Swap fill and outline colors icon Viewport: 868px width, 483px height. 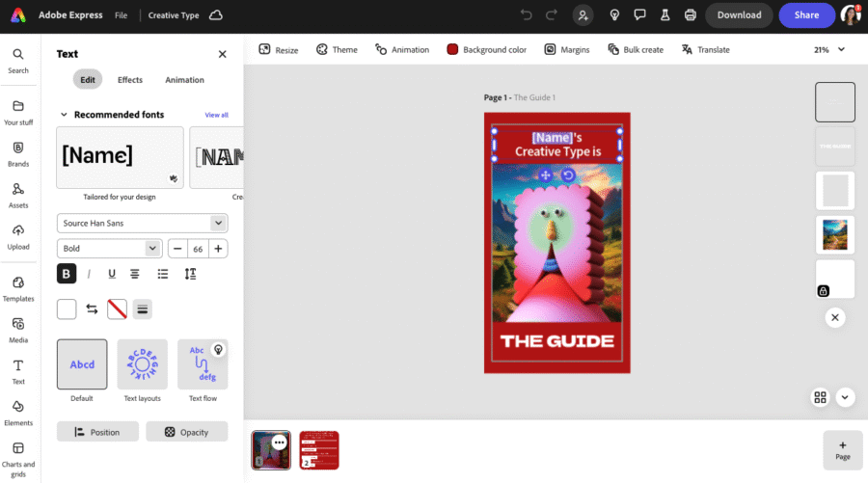pos(92,309)
